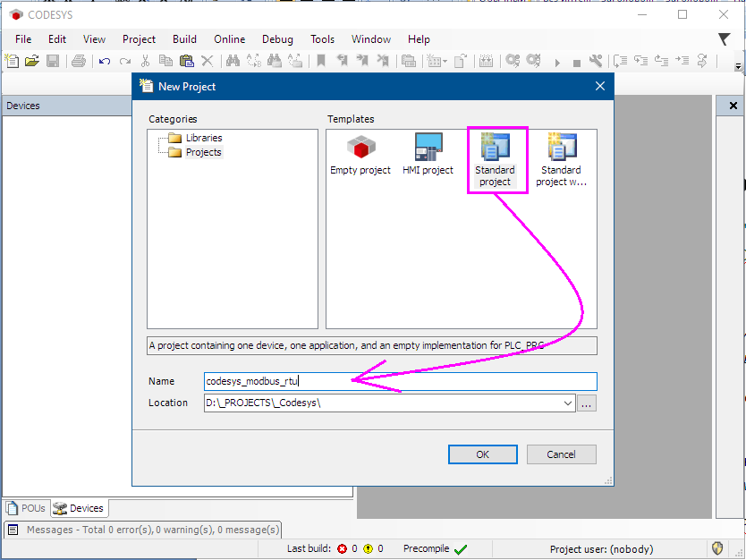Screen dimensions: 746x560
Task: Undo the last action via toolbar
Action: [x=105, y=61]
